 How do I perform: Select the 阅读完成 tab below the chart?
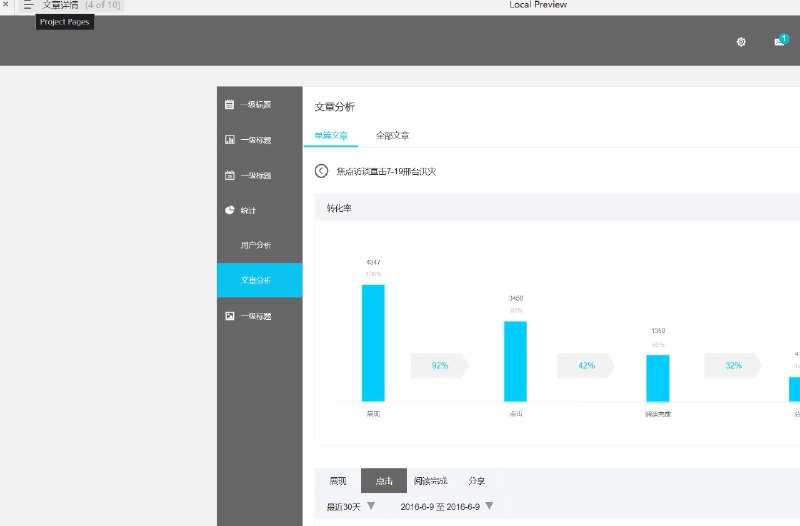click(x=430, y=481)
